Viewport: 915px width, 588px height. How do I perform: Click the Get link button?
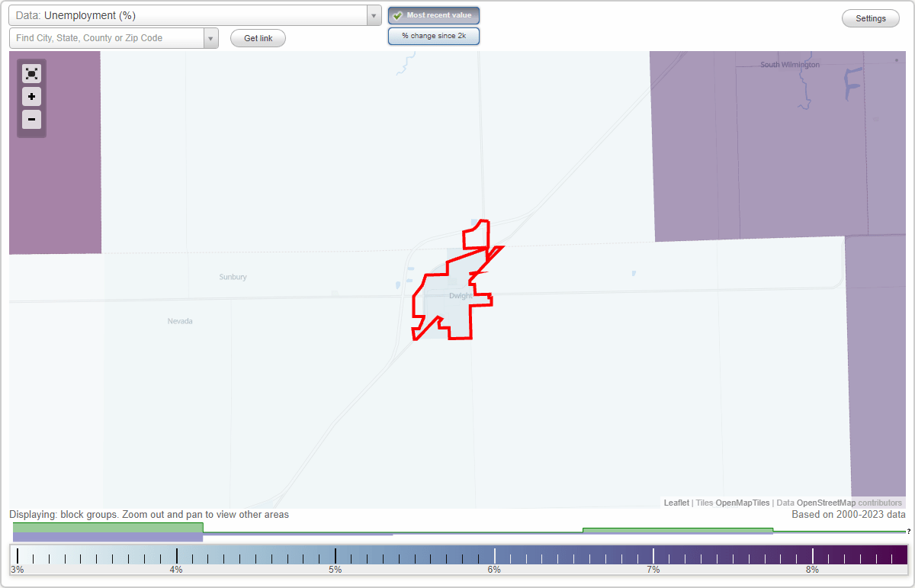pos(258,38)
